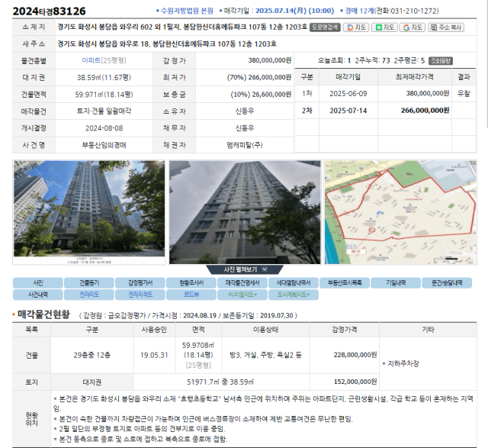The image size is (488, 448).
Task: Open the 감정평가서 tab
Action: (x=140, y=283)
